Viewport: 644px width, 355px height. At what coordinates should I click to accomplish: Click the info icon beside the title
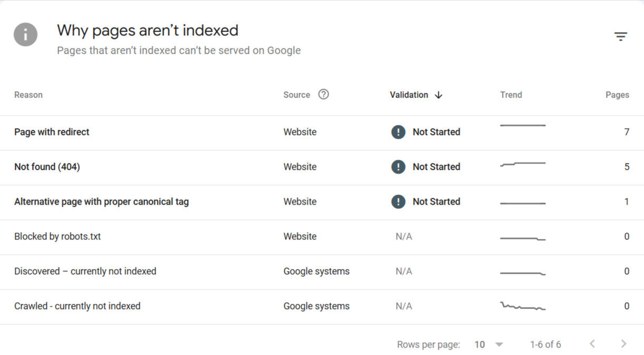[x=25, y=35]
